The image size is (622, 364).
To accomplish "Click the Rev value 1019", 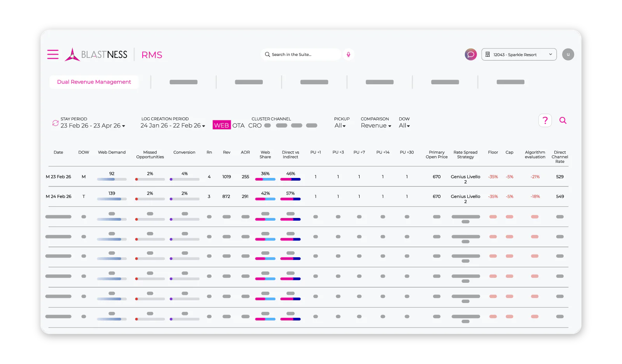I will tap(227, 177).
